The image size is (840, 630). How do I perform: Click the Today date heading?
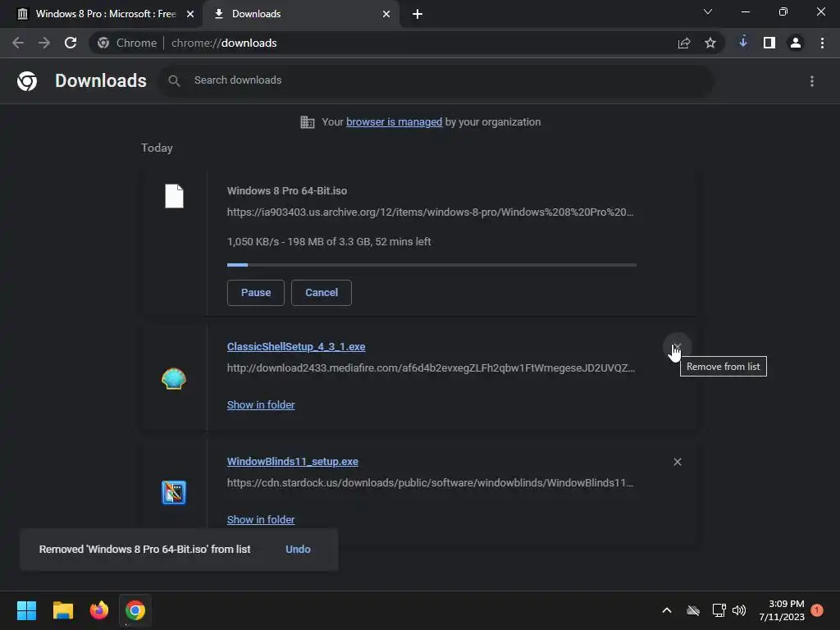point(157,148)
